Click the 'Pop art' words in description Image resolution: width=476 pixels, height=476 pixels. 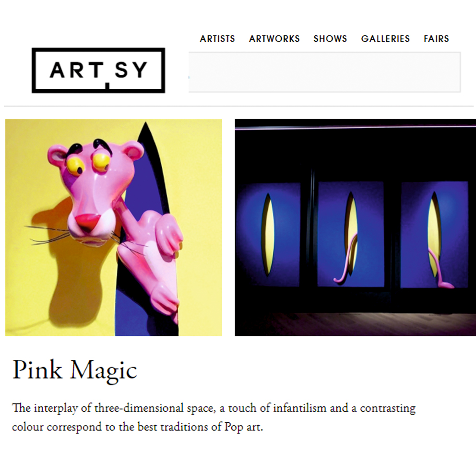[x=243, y=427]
